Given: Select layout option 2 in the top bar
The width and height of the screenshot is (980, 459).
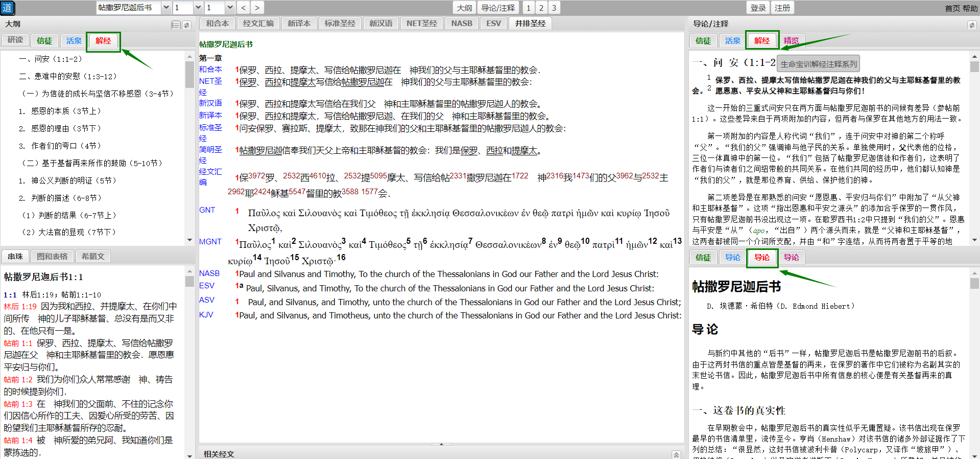Looking at the screenshot, I should tap(541, 8).
